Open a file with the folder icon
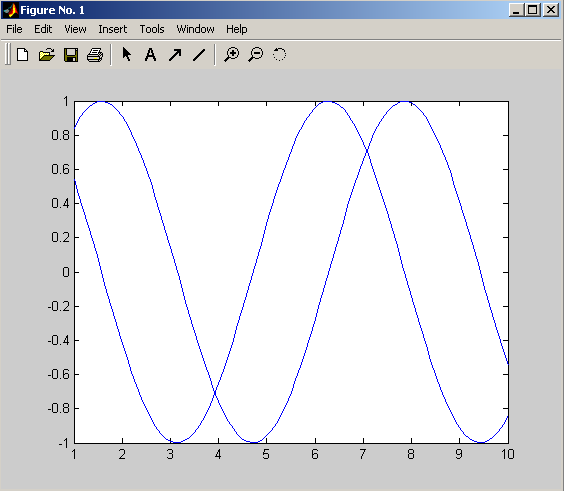This screenshot has width=564, height=491. click(47, 55)
